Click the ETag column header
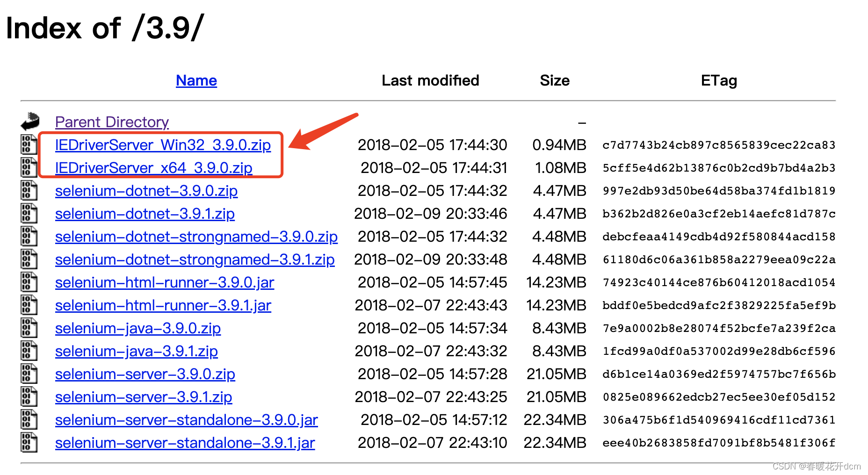The image size is (868, 475). coord(719,80)
